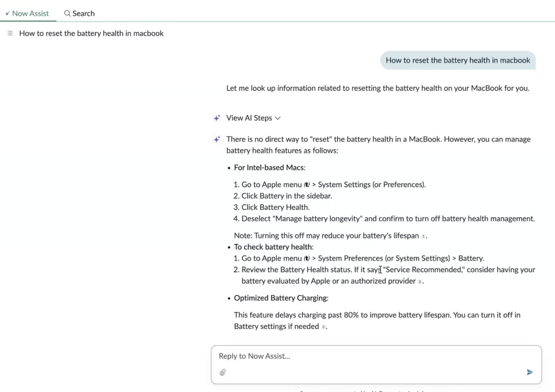Open the Search tab
This screenshot has height=392, width=555.
click(x=79, y=14)
